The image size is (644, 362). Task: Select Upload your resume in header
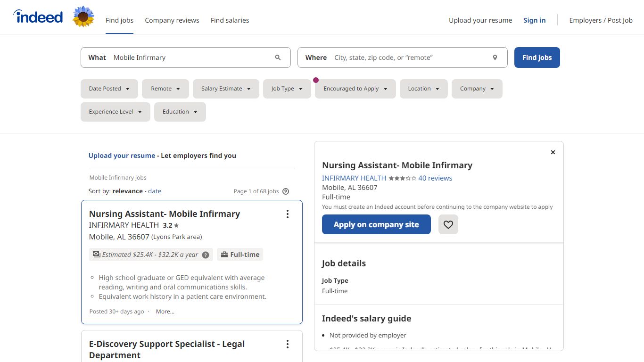(480, 20)
